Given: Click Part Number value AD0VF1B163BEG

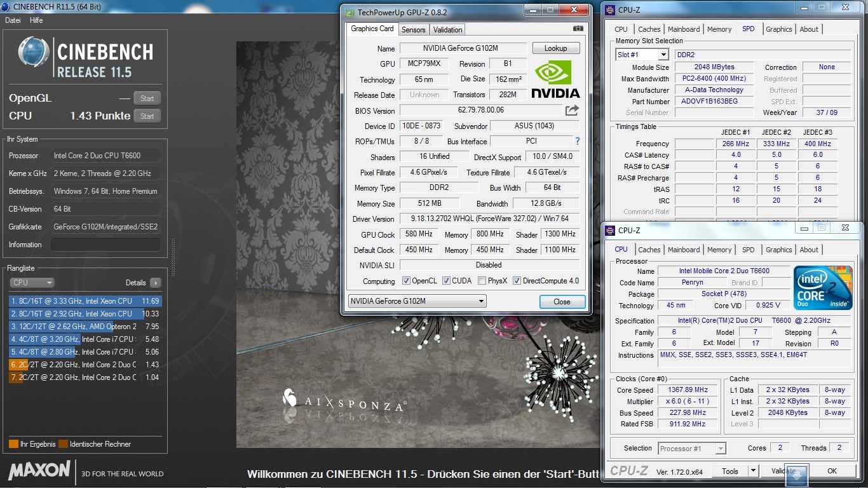Looking at the screenshot, I should coord(714,101).
